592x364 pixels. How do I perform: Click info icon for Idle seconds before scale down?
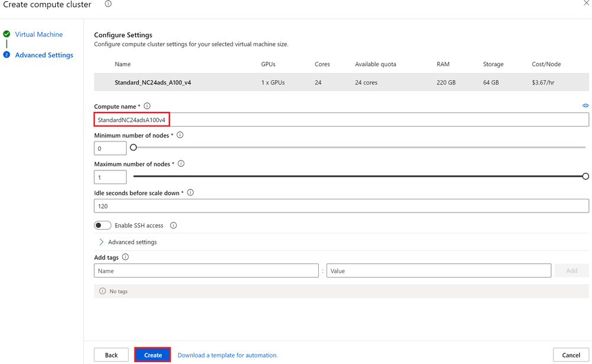[x=191, y=193]
